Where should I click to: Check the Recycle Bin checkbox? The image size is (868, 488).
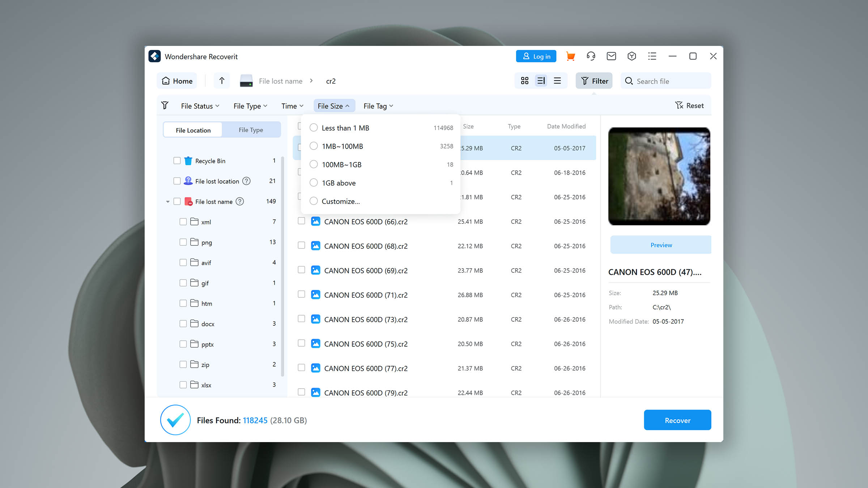point(177,160)
